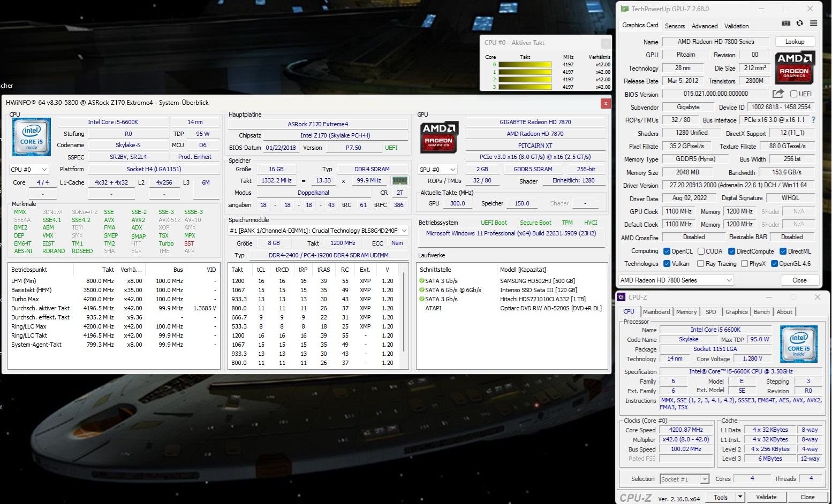Viewport: 832px width, 504px height.
Task: Click the AMD Radeon logo in HWiNFO GPU section
Action: pos(439,136)
